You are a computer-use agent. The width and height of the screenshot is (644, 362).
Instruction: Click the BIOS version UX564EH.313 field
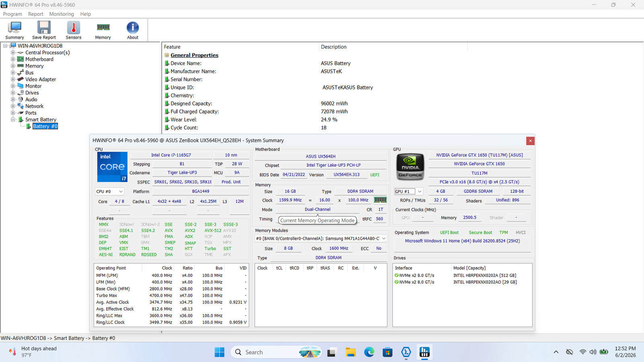[347, 175]
